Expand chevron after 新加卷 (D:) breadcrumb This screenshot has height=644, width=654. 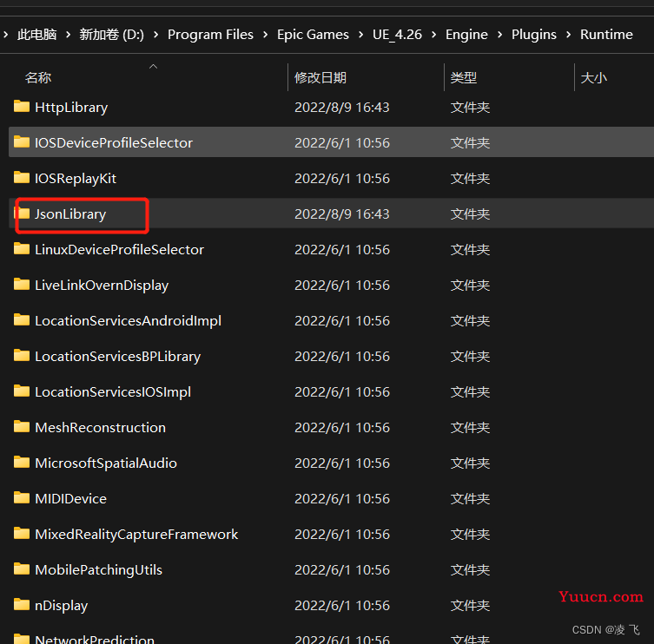[156, 35]
